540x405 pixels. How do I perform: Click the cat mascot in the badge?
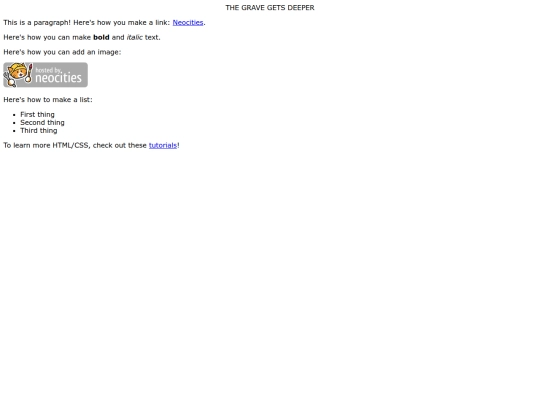(17, 74)
